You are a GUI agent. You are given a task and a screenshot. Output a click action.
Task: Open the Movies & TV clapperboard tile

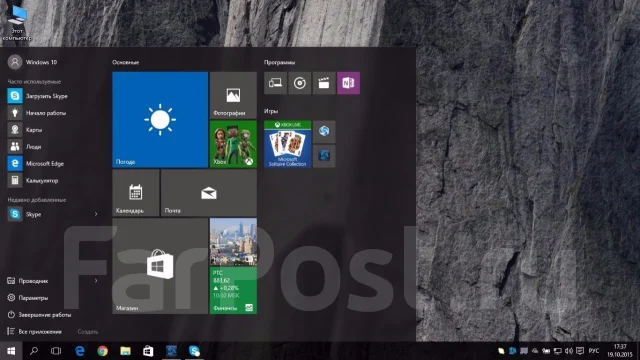tap(324, 83)
